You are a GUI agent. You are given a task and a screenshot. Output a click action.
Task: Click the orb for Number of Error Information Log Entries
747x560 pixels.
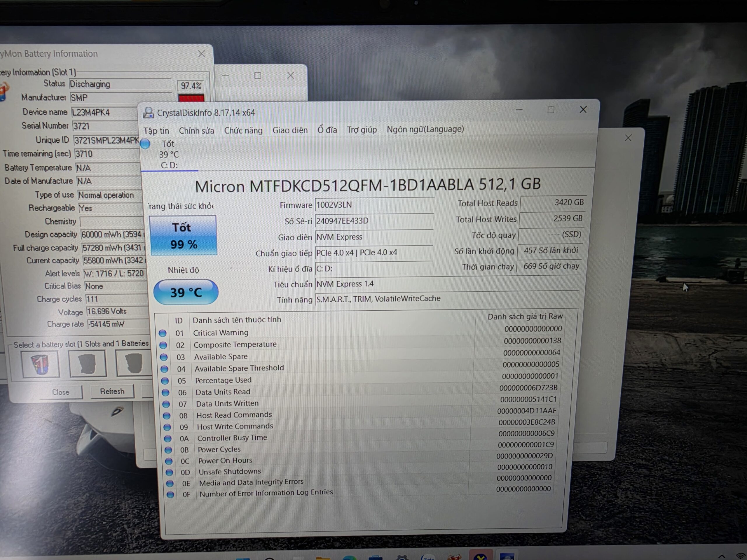(170, 494)
